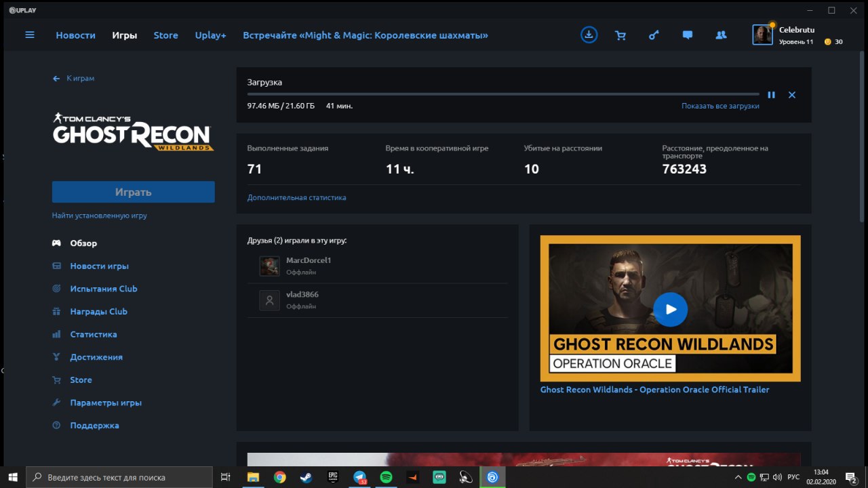Open friend MarcDorcel1's avatar
Viewport: 868px width, 488px height.
pyautogui.click(x=269, y=266)
